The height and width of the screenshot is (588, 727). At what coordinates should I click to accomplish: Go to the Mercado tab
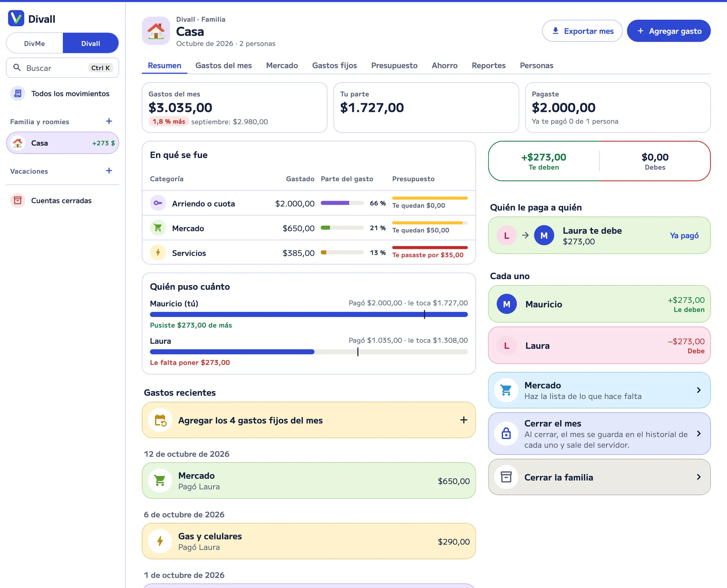tap(282, 65)
